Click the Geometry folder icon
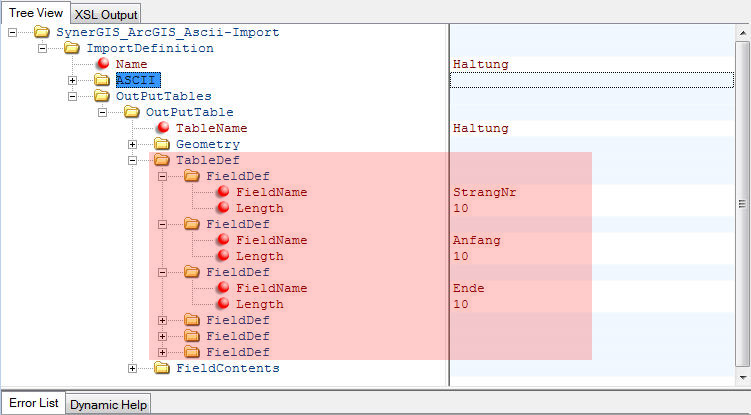Screen dimensions: 751x415 [x=162, y=144]
